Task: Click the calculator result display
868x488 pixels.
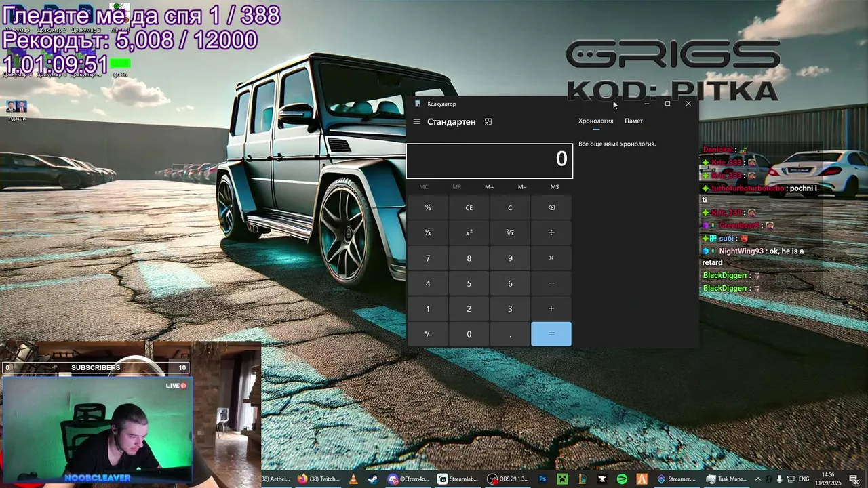Action: (x=490, y=161)
